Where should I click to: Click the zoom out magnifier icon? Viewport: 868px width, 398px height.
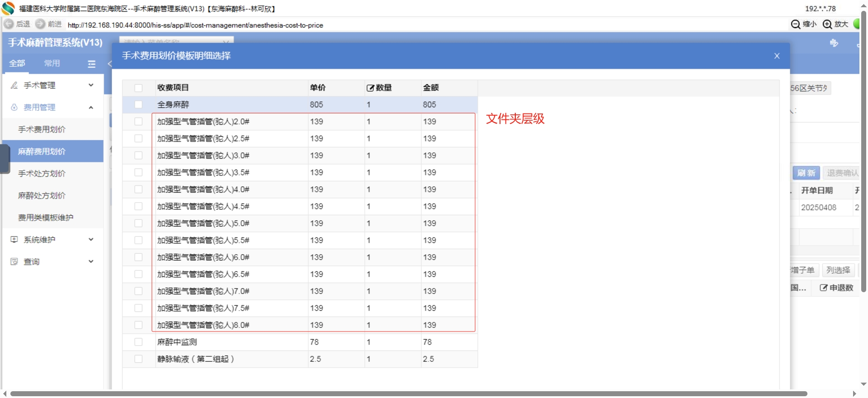click(796, 24)
